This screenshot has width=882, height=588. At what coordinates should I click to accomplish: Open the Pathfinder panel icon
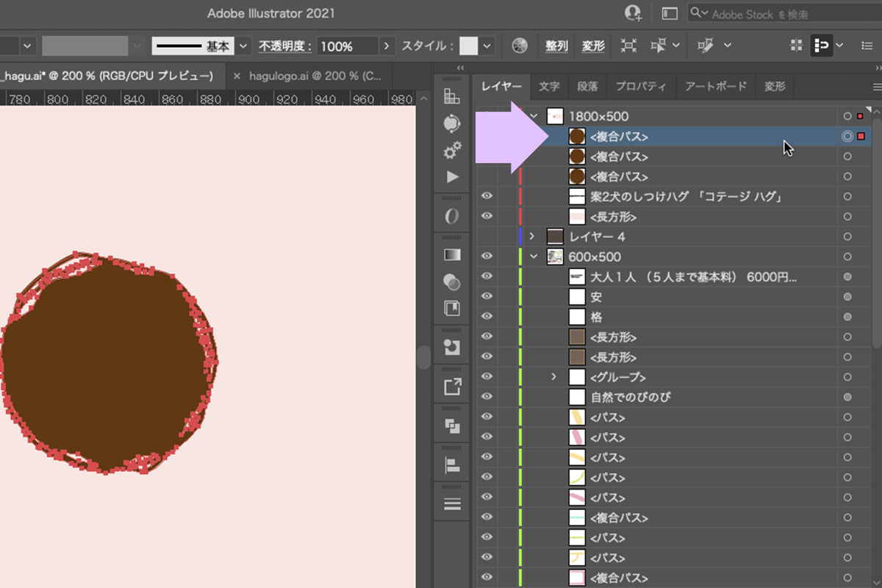[x=452, y=426]
